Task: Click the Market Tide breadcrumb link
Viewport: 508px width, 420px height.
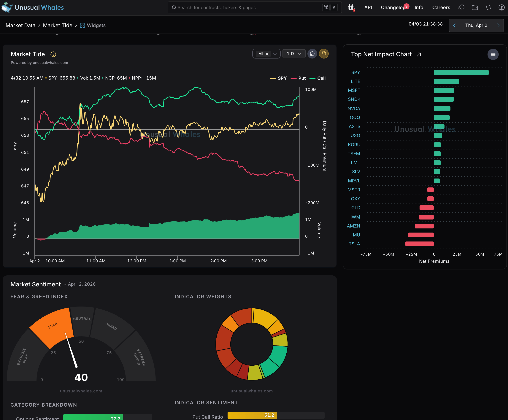Action: pyautogui.click(x=58, y=25)
